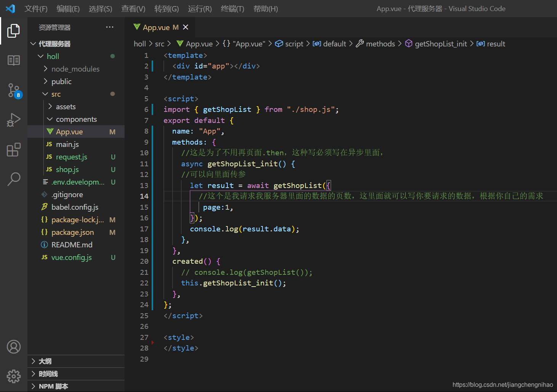The height and width of the screenshot is (392, 557).
Task: Open the Run and Debug view
Action: pyautogui.click(x=14, y=120)
